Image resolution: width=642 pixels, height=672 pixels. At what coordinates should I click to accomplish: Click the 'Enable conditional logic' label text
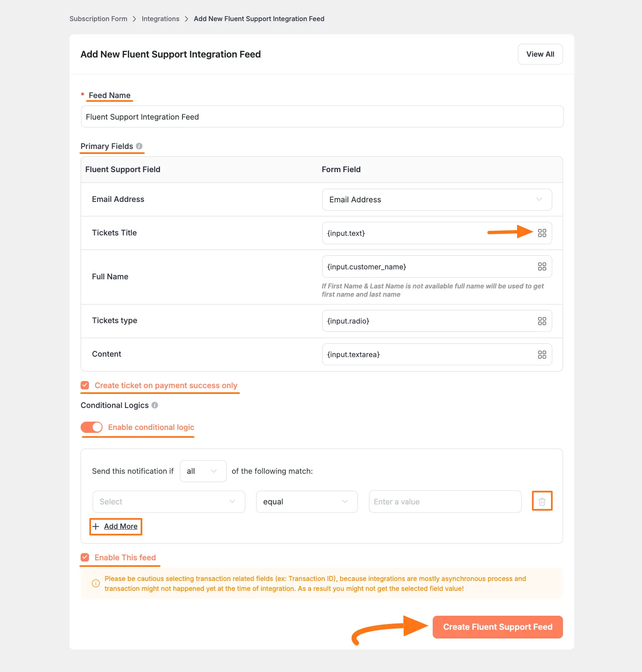pos(151,427)
